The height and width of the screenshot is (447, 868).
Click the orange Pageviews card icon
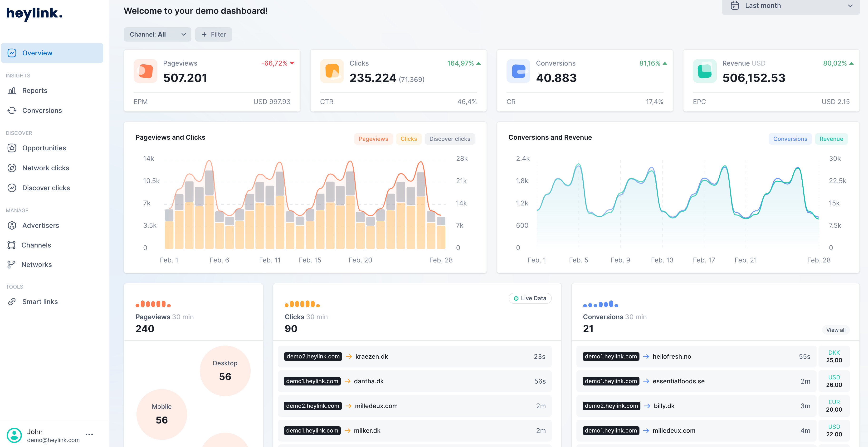146,71
